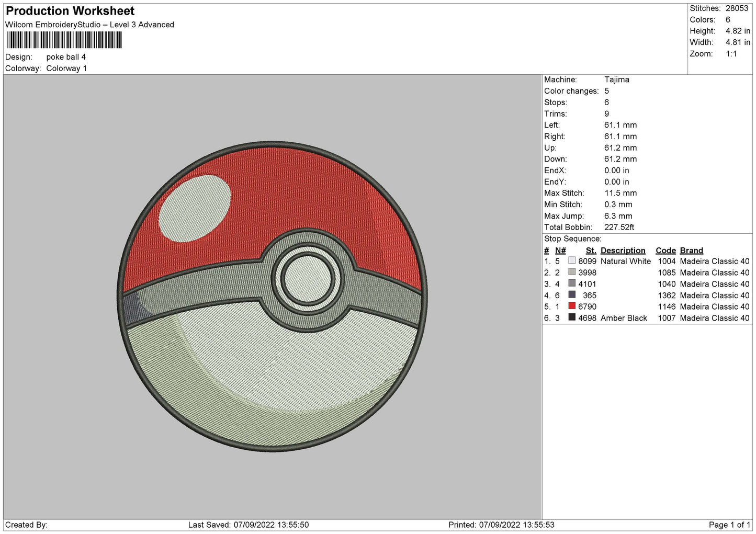Click the "Amber Black" description
Viewport: 756px width, 534px height.
[x=624, y=318]
